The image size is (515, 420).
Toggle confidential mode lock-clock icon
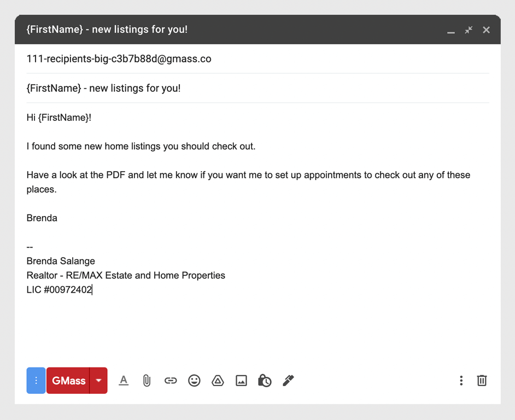point(265,381)
